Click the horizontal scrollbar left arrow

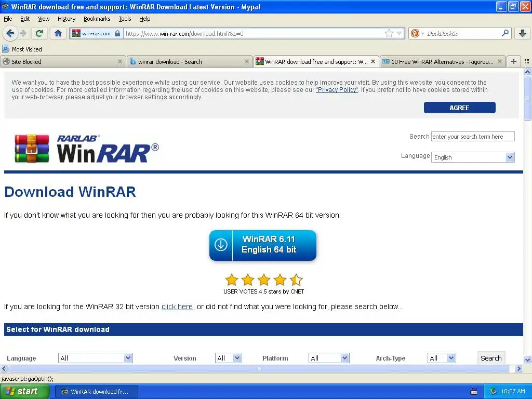4,368
